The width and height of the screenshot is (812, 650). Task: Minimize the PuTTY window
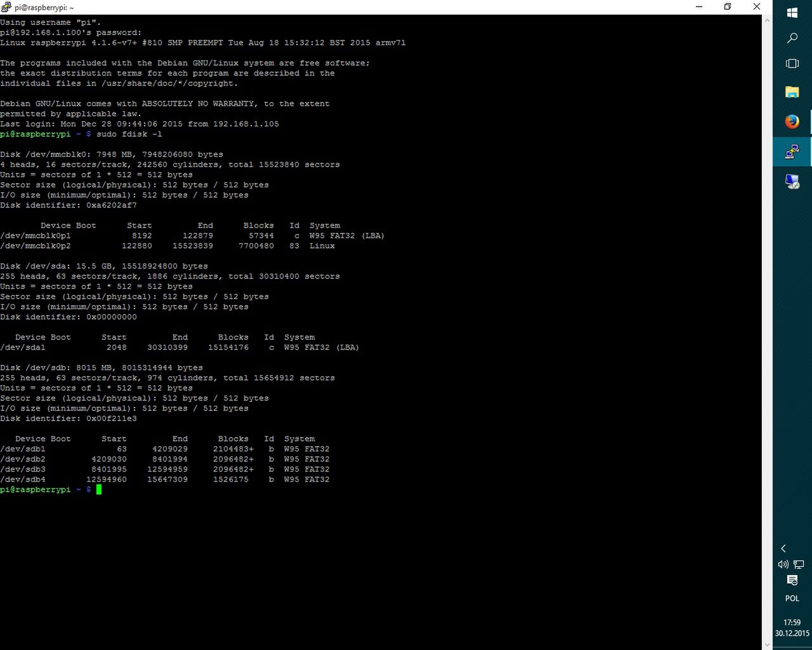pos(699,7)
